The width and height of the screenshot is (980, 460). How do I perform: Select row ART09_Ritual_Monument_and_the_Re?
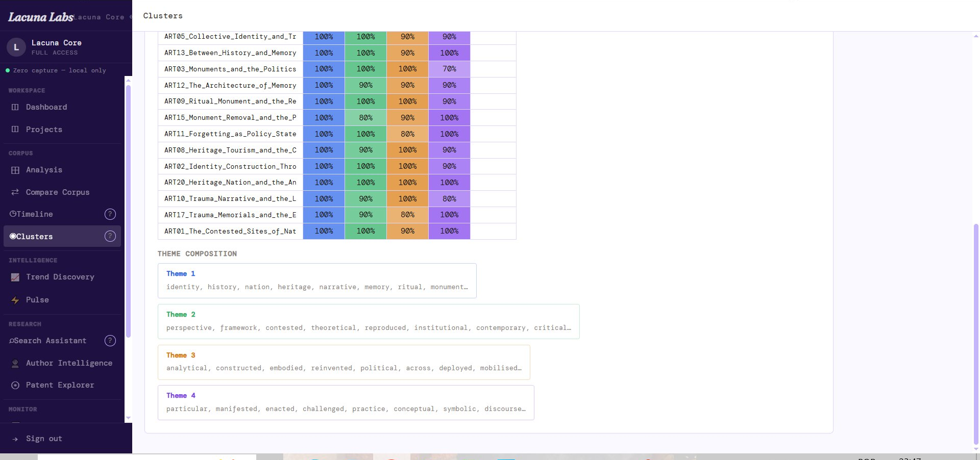(337, 101)
